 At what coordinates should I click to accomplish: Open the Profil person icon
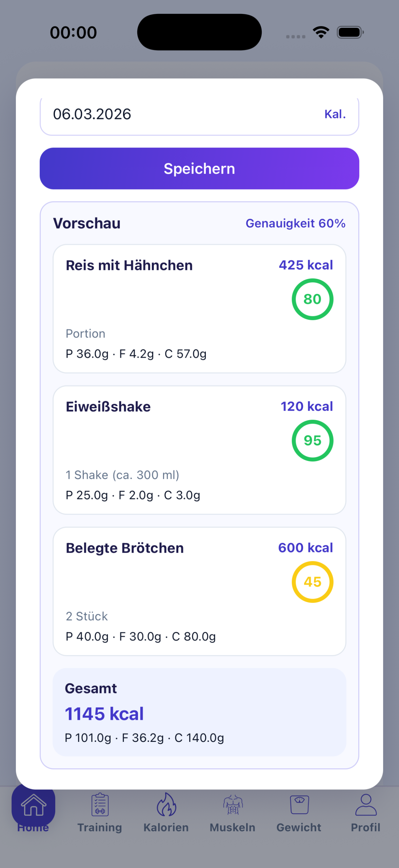(x=365, y=804)
